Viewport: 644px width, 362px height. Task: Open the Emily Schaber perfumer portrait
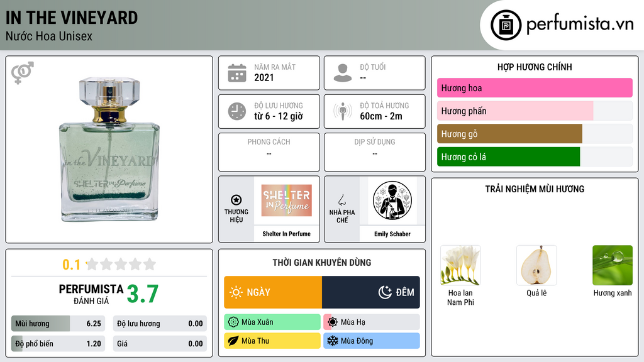point(392,200)
